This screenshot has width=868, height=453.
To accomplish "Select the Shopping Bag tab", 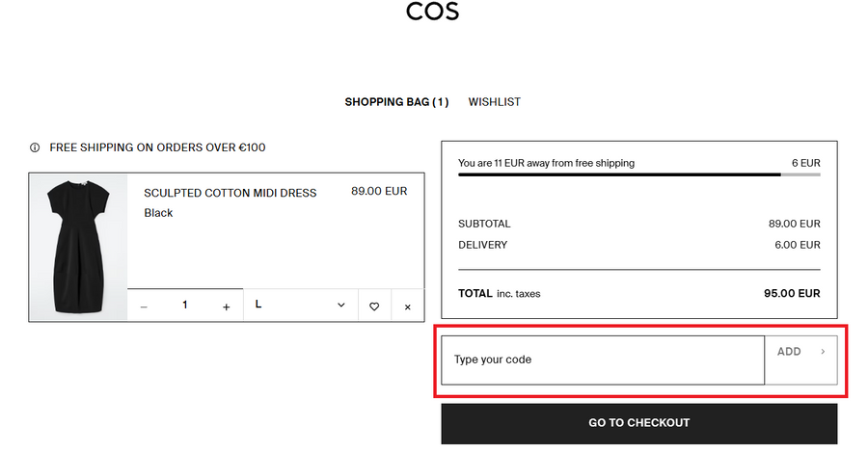I will click(x=396, y=101).
